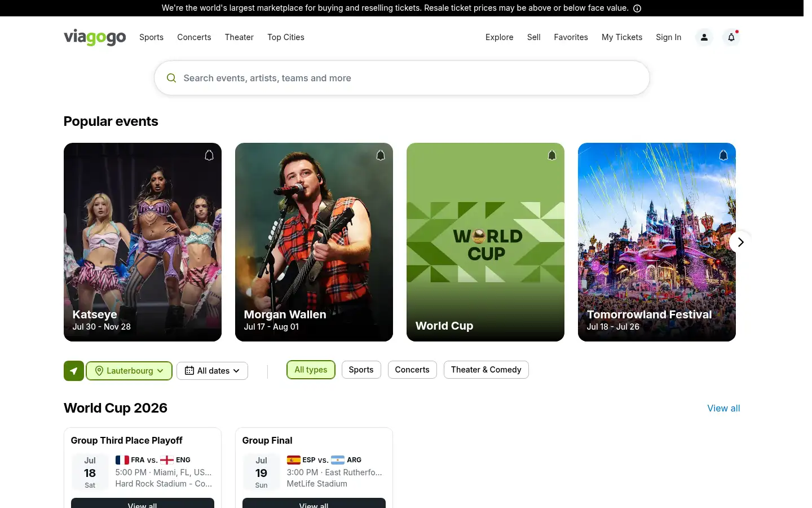Click the Popular events heading
Screen dimensions: 812x508
coord(111,121)
